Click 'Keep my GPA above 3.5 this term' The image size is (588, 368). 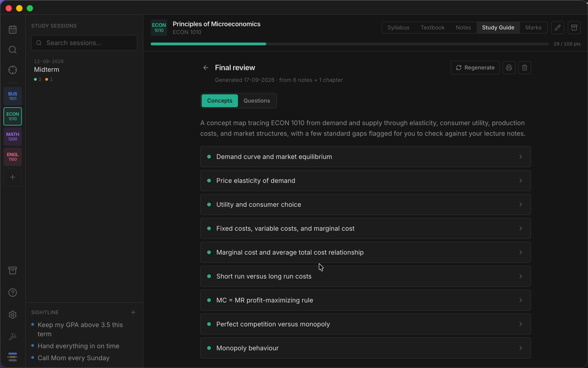[80, 329]
